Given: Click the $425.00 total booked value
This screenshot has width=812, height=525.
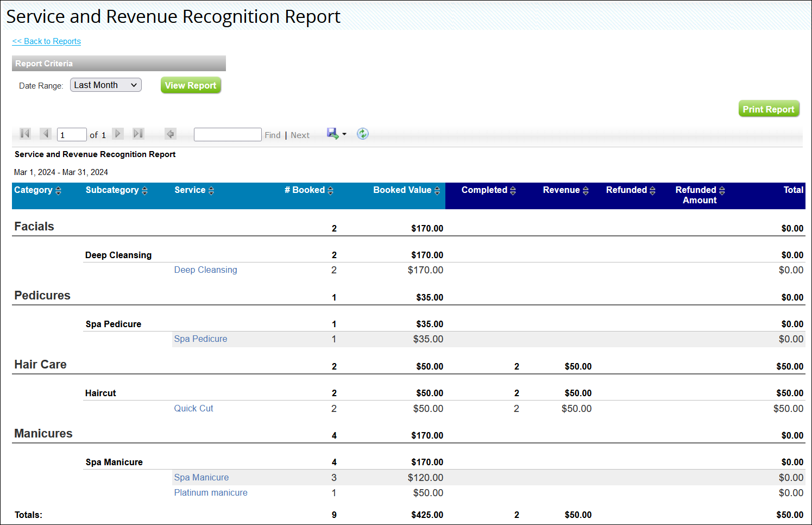Looking at the screenshot, I should point(427,515).
